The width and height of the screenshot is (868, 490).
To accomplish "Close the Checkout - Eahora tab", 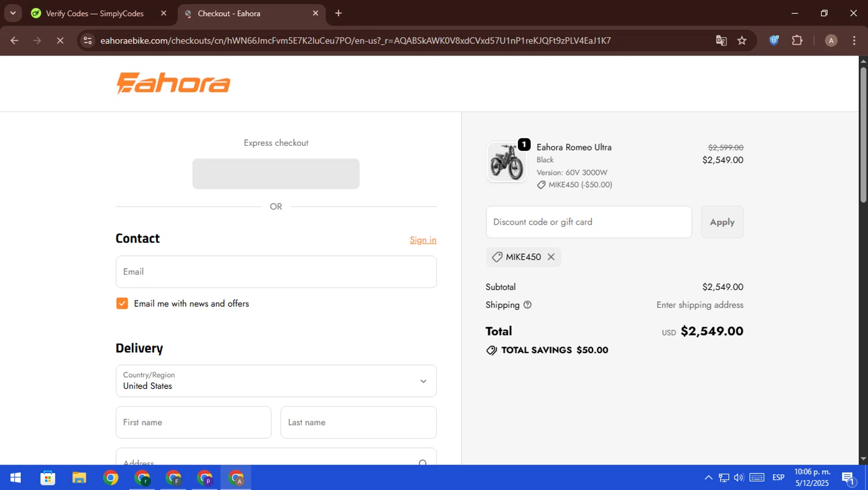I will [315, 13].
